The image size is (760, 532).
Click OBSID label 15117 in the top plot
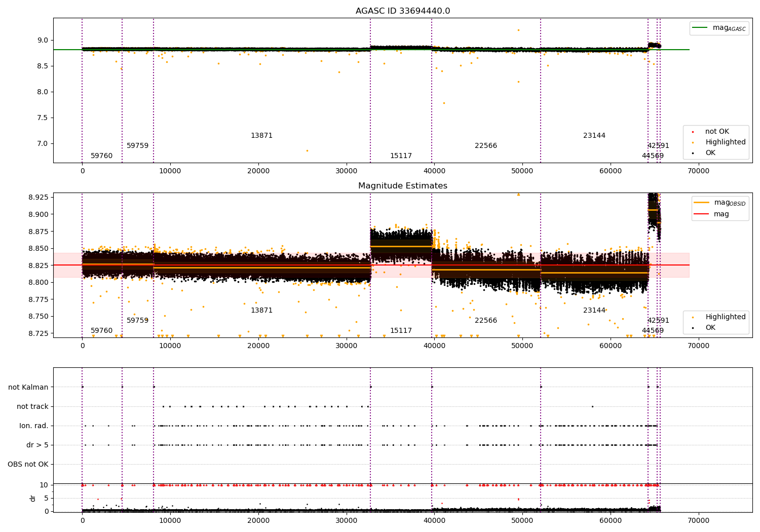[x=401, y=156]
